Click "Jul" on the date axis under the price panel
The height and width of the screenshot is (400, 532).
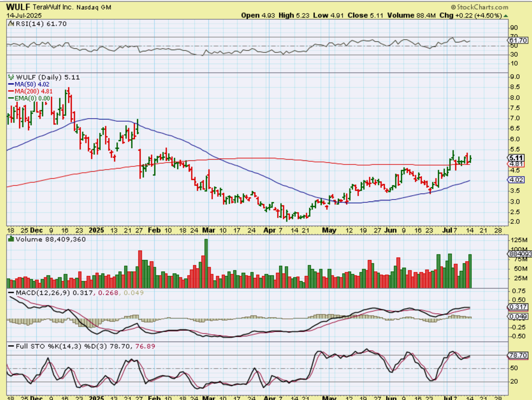tap(447, 230)
